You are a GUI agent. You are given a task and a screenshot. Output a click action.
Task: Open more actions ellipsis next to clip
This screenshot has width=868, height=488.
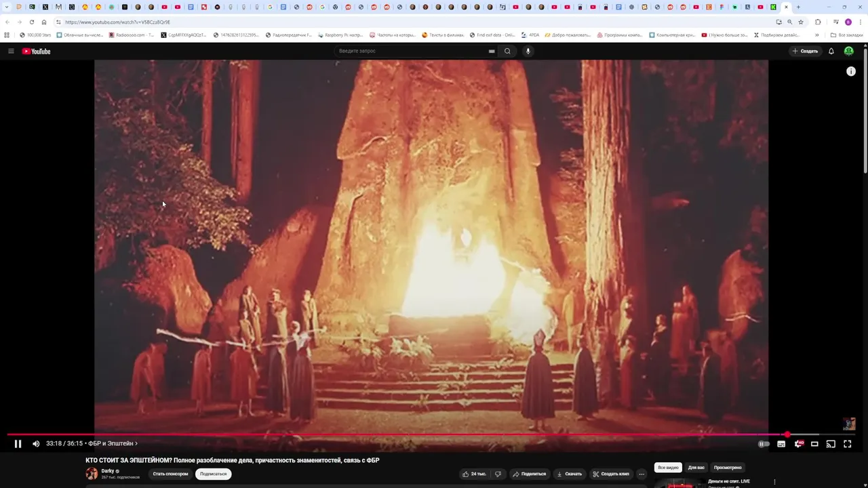[x=642, y=474]
